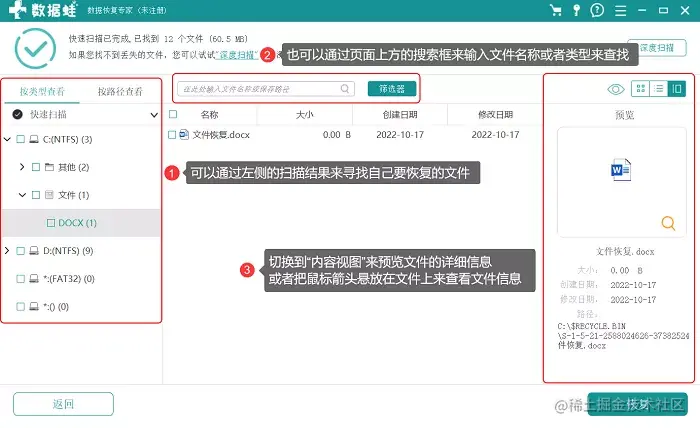Click the 深度扫描 button at top right
Screen dimensions: 700x428
(x=657, y=48)
